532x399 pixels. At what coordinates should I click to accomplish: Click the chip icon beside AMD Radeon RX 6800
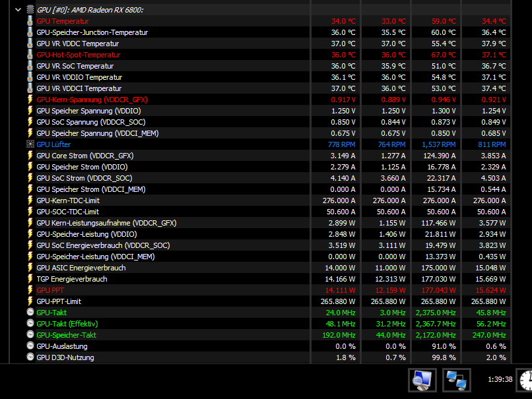coord(30,10)
